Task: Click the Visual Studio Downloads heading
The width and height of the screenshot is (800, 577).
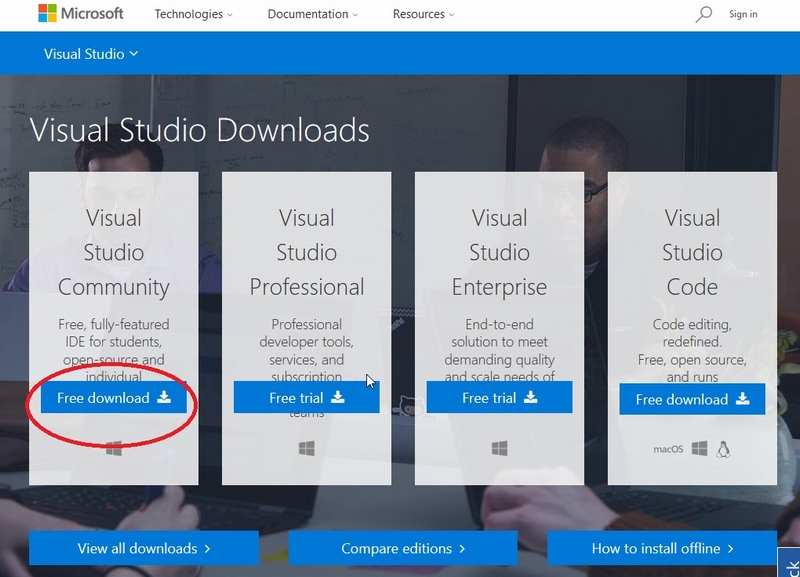Action: tap(199, 130)
